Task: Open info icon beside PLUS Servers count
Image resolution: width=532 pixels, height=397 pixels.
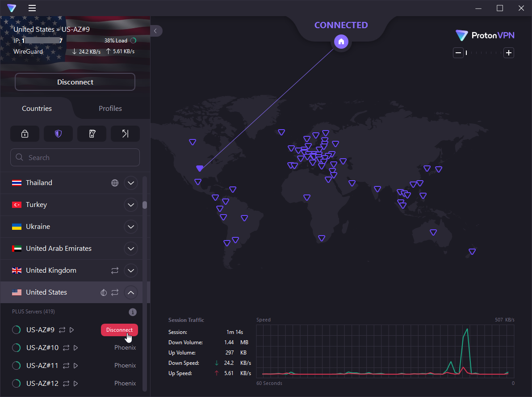Action: pos(133,312)
